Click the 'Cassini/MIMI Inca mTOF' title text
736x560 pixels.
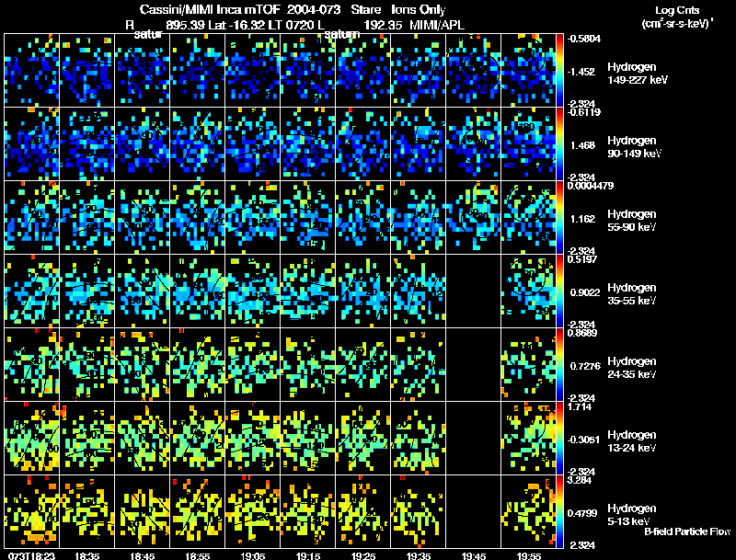tap(210, 10)
